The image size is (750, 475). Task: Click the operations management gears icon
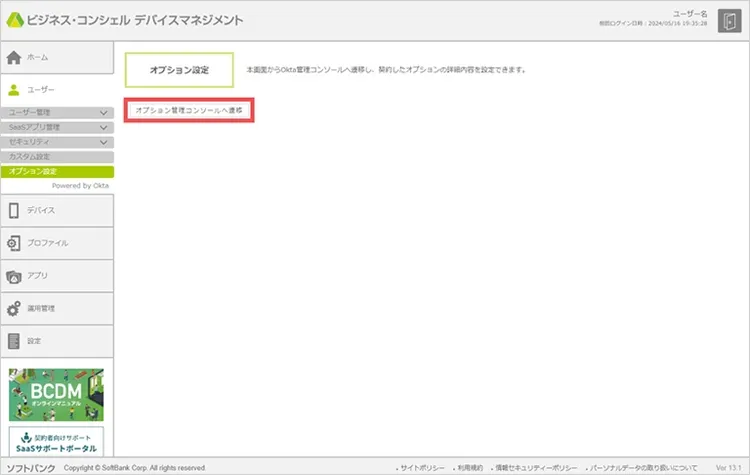pyautogui.click(x=13, y=309)
